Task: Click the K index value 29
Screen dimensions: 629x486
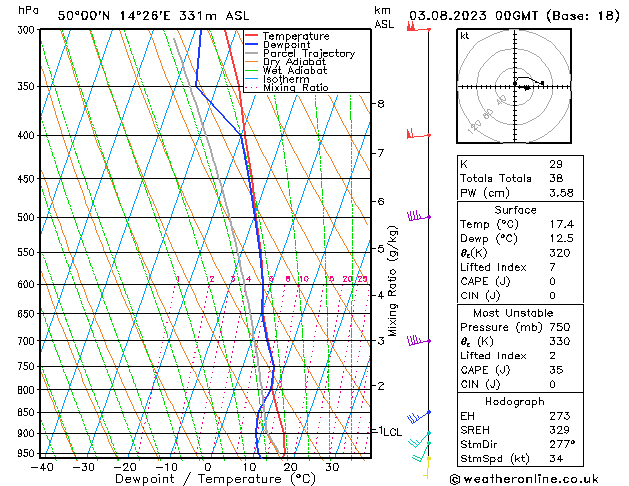Action: 556,164
